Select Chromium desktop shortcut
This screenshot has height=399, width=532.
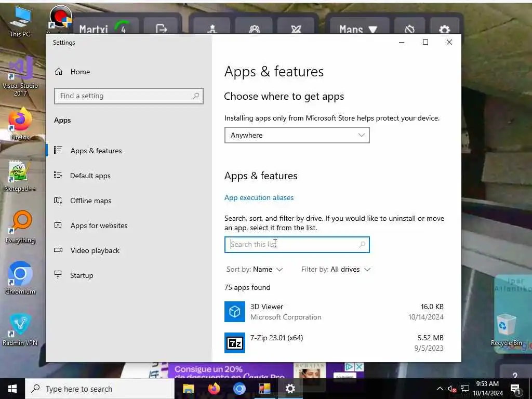[20, 278]
